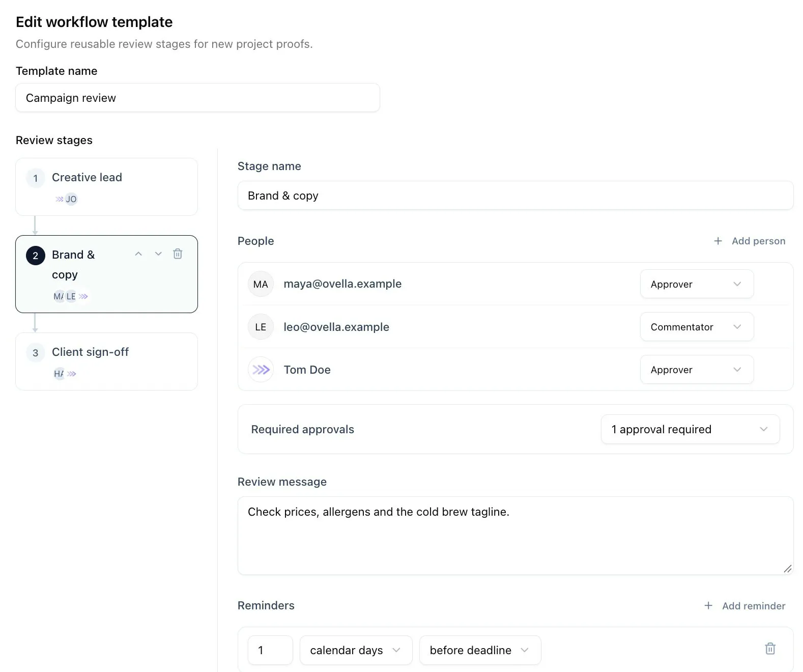Click step number 2 badge
The height and width of the screenshot is (672, 803).
click(x=36, y=256)
